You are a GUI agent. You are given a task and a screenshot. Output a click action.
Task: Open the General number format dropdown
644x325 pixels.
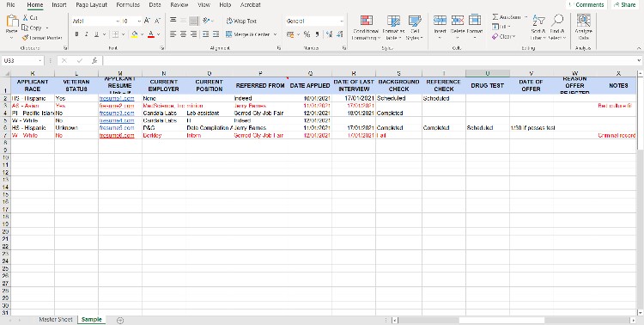tap(342, 21)
